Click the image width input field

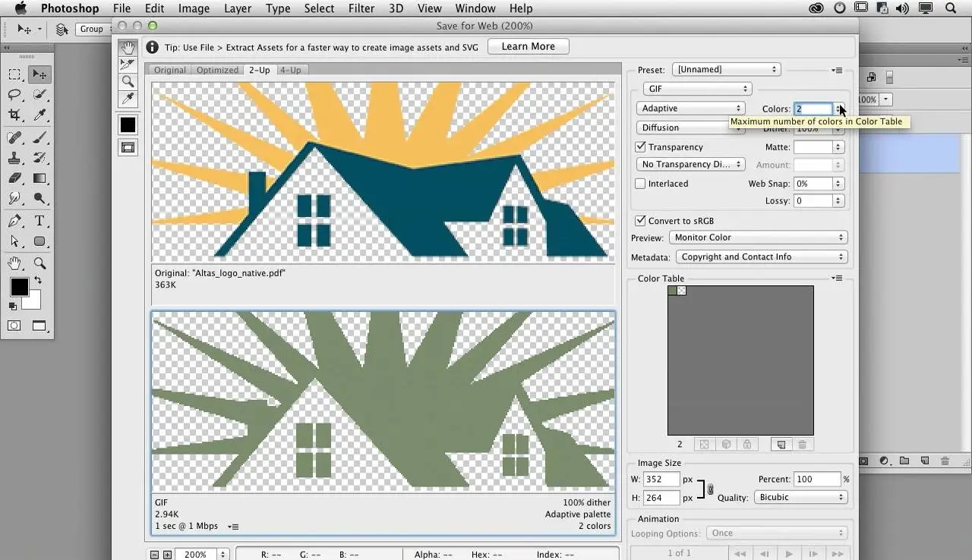tap(661, 480)
